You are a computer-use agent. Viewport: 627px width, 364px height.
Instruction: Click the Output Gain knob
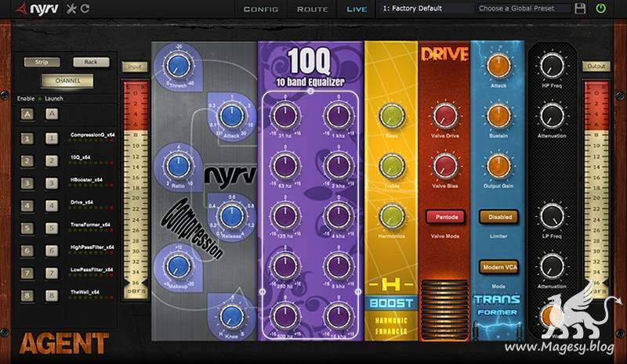pyautogui.click(x=498, y=166)
